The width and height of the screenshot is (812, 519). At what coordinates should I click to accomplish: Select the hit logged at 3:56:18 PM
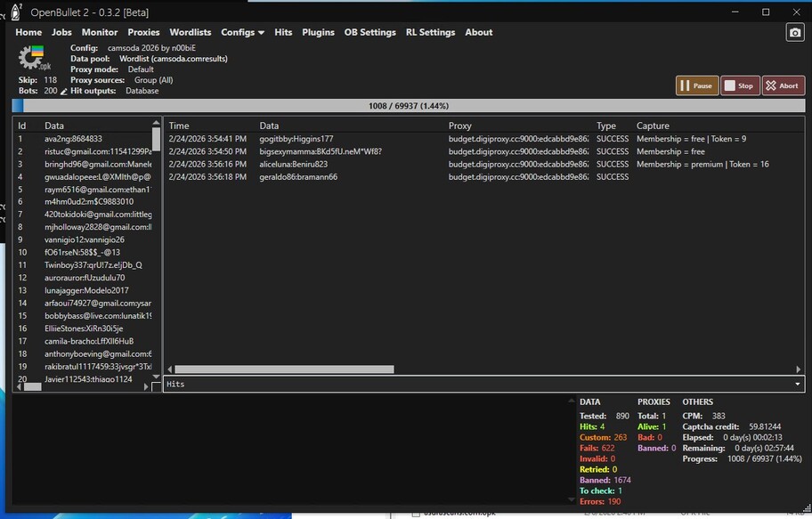[x=483, y=176]
